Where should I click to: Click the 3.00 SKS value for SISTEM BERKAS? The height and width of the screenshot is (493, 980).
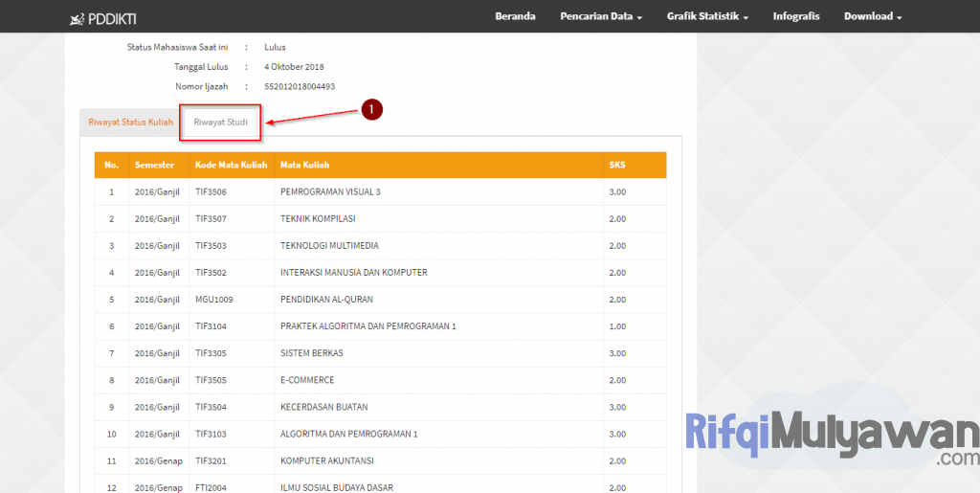tap(617, 353)
